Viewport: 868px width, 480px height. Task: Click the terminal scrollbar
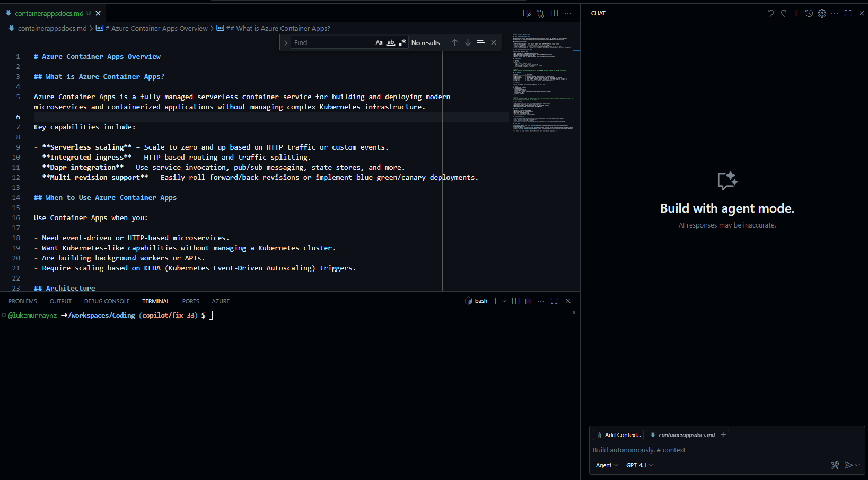[574, 313]
